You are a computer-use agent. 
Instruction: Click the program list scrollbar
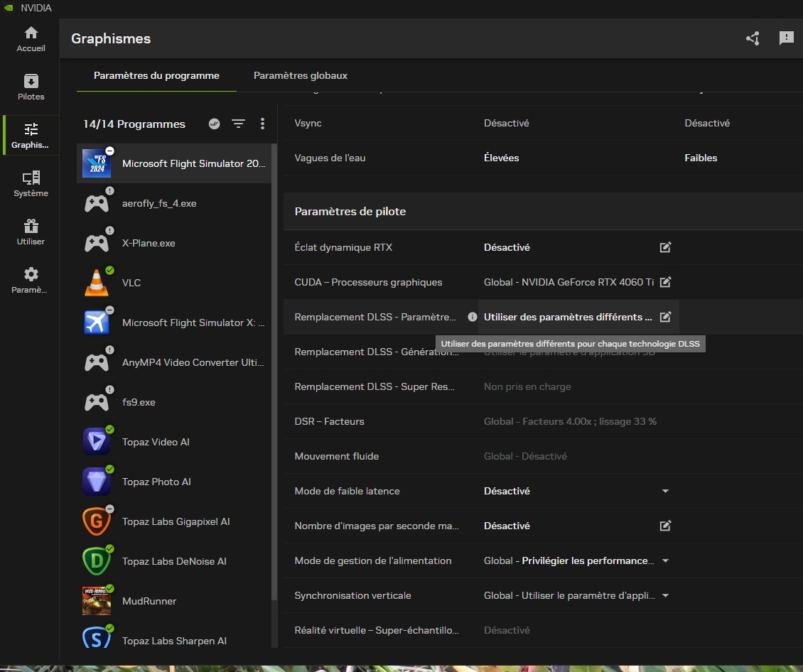(274, 372)
